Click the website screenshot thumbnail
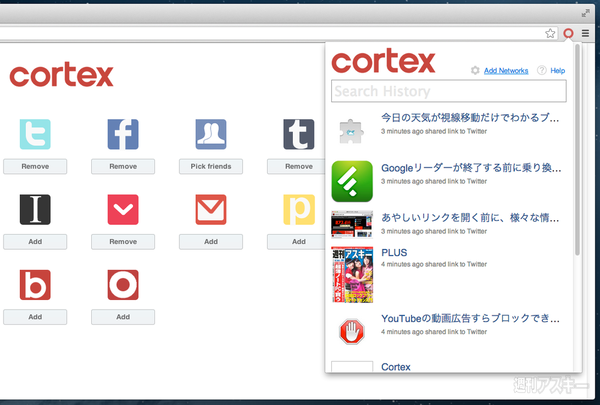Image resolution: width=600 pixels, height=405 pixels. click(352, 224)
